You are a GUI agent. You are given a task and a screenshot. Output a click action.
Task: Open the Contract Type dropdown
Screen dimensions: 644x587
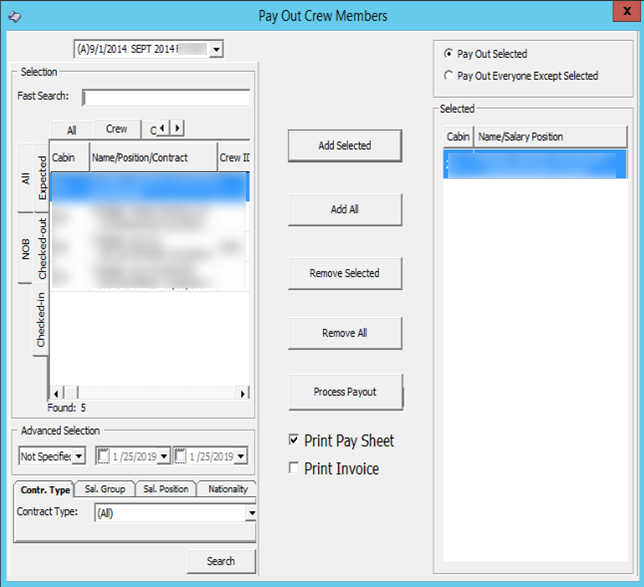pyautogui.click(x=251, y=513)
